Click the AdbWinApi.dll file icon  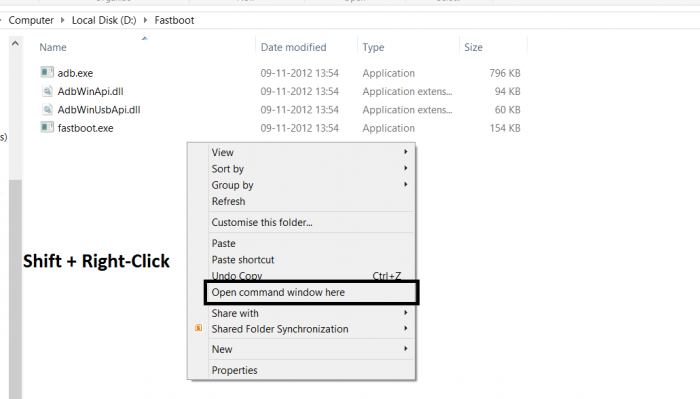point(47,91)
